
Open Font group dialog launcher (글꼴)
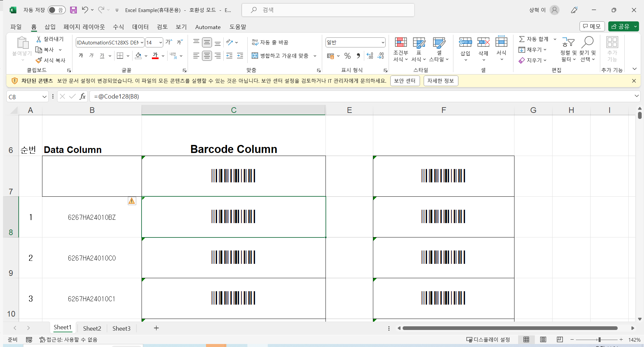click(185, 70)
